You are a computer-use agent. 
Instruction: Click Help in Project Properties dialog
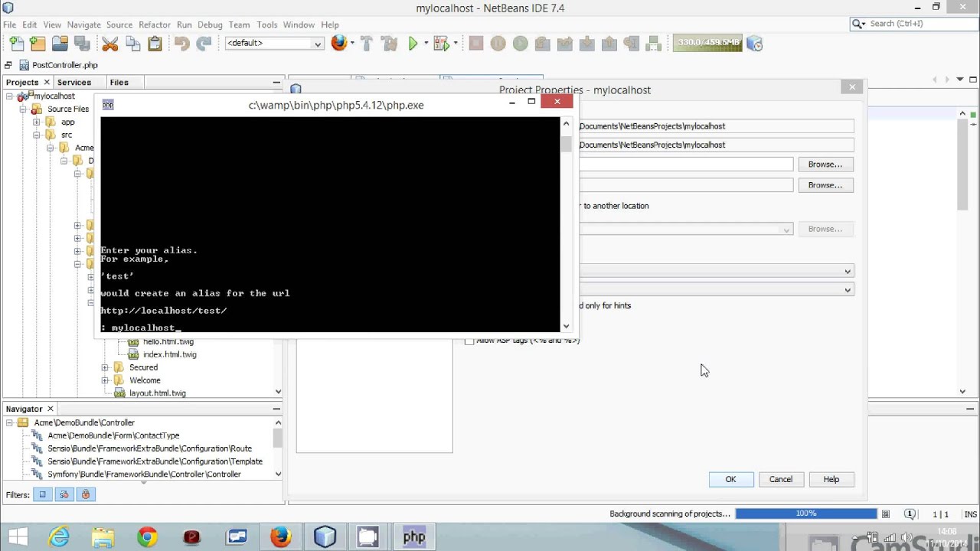pos(831,479)
